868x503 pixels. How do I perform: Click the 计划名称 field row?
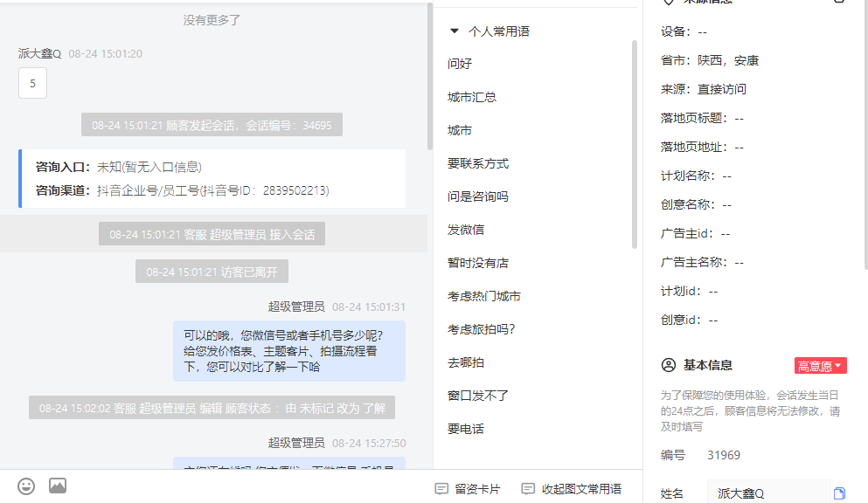click(x=696, y=176)
